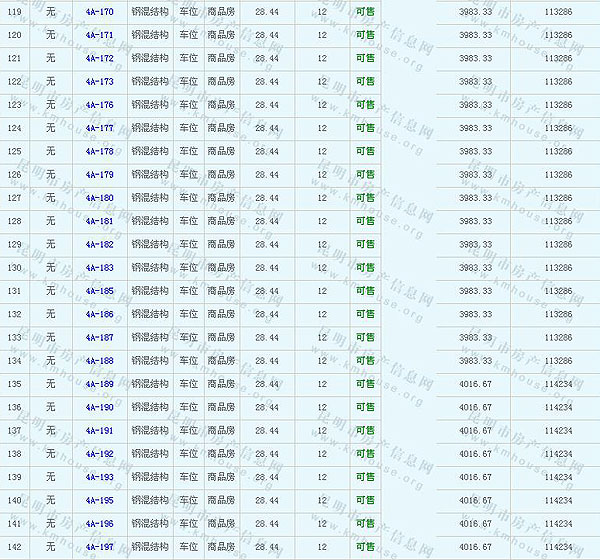Click the 4A-180 link

coord(99,198)
